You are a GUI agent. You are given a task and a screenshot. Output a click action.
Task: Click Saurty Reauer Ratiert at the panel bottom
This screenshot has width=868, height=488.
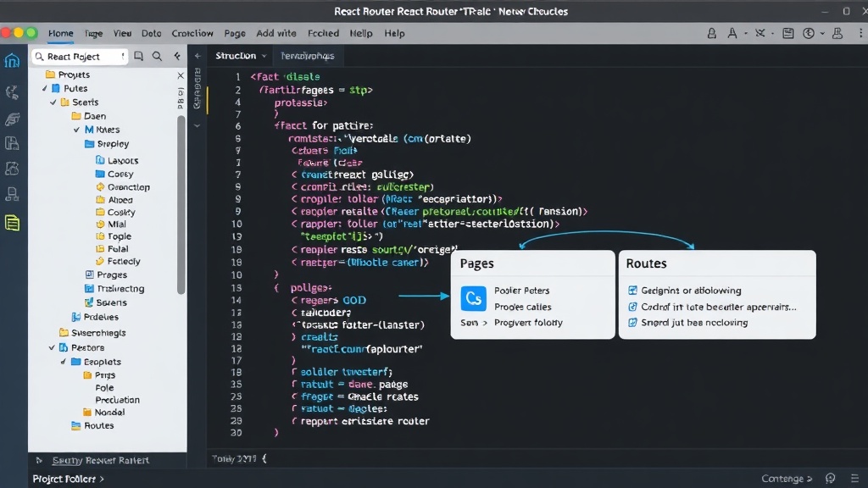point(101,460)
